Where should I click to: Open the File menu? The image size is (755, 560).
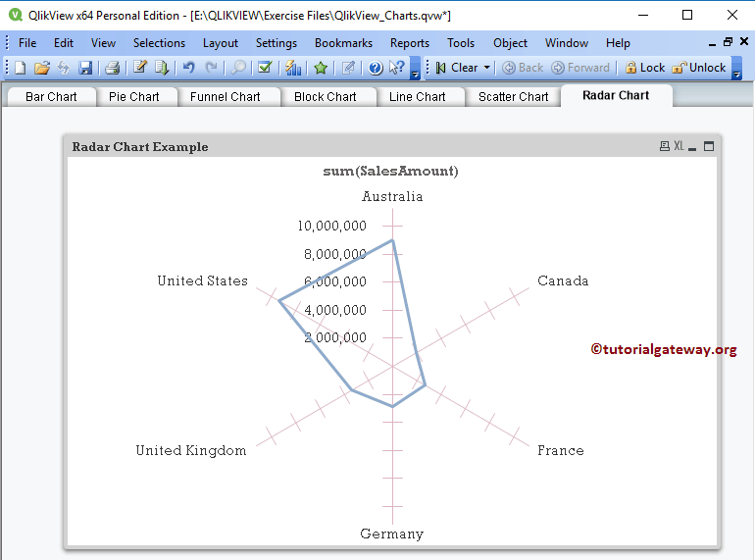[x=27, y=43]
